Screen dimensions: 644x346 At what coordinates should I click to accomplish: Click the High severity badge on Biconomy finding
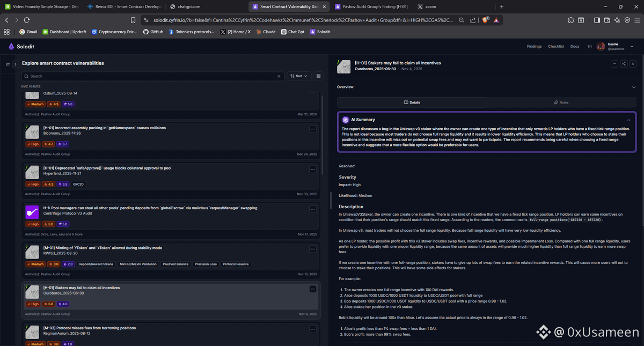click(33, 144)
